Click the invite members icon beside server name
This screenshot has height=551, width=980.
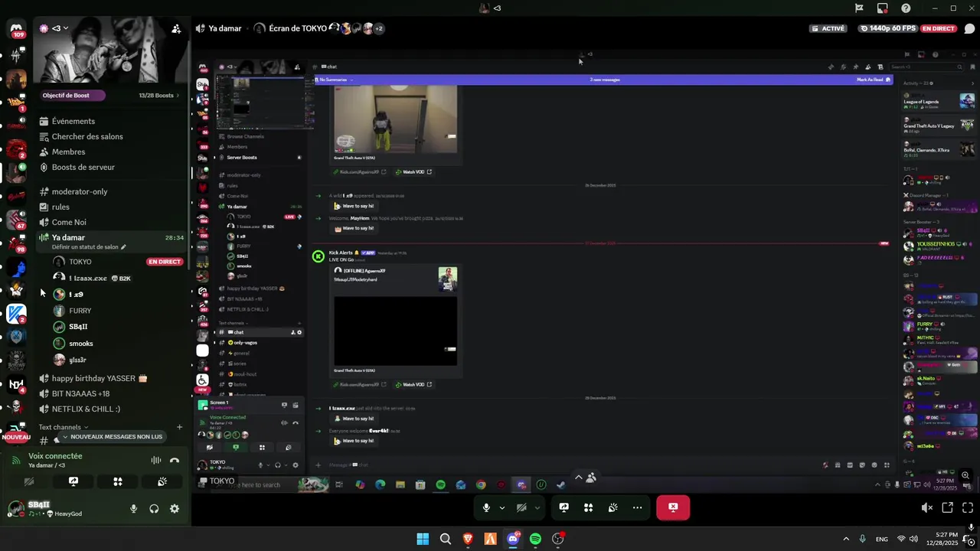176,28
